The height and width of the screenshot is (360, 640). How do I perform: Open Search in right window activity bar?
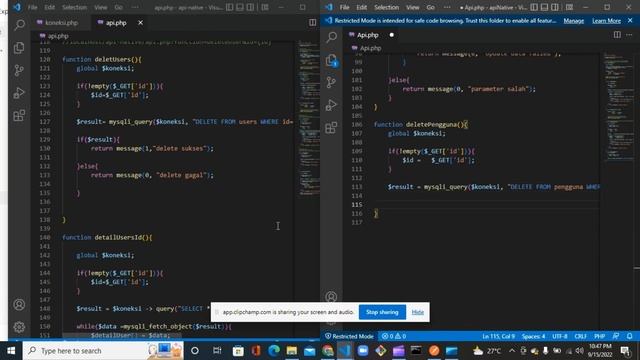tap(331, 37)
